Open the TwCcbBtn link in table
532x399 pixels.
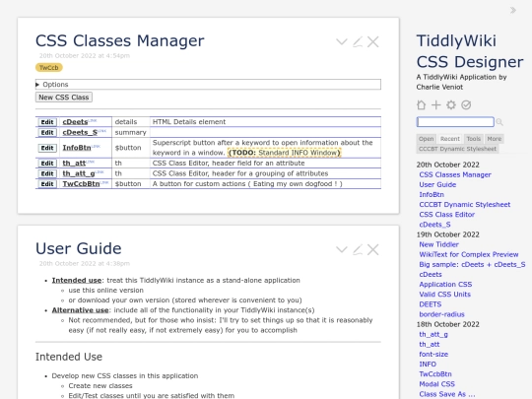(81, 184)
